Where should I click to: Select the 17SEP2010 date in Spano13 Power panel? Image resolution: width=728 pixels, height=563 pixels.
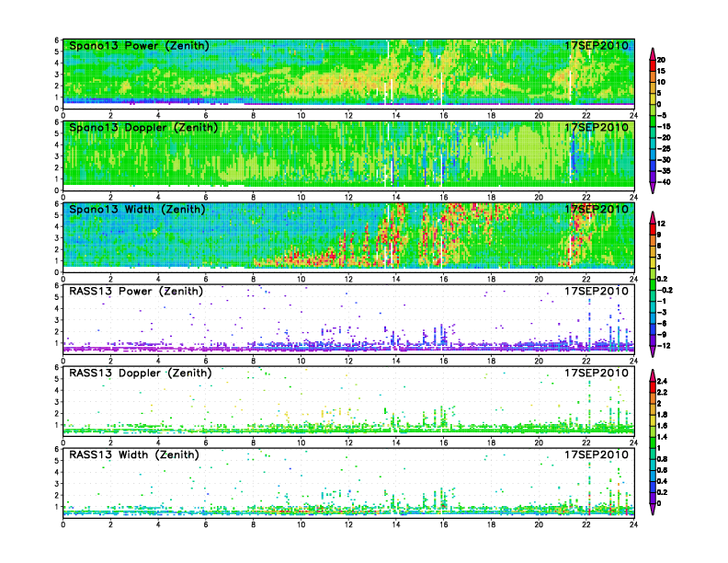597,45
